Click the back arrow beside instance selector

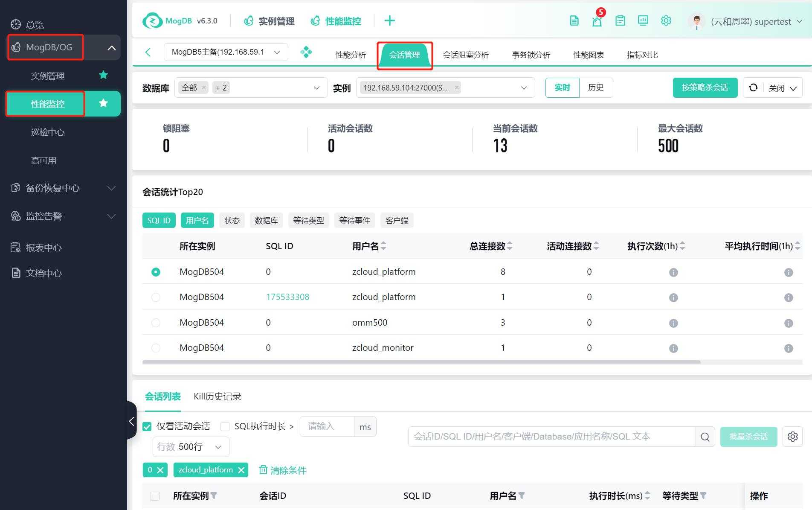(148, 52)
